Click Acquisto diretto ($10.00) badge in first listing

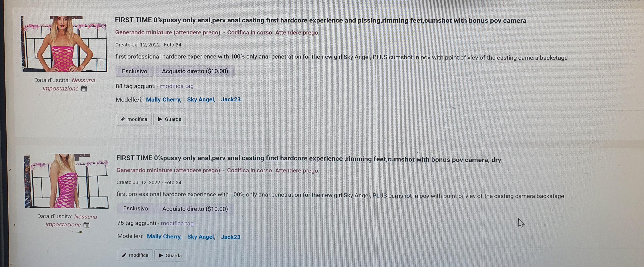coord(195,71)
